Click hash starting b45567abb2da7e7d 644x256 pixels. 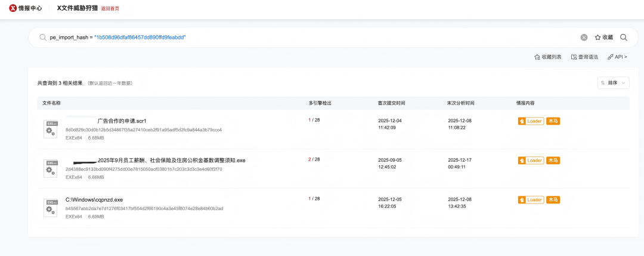pos(144,208)
